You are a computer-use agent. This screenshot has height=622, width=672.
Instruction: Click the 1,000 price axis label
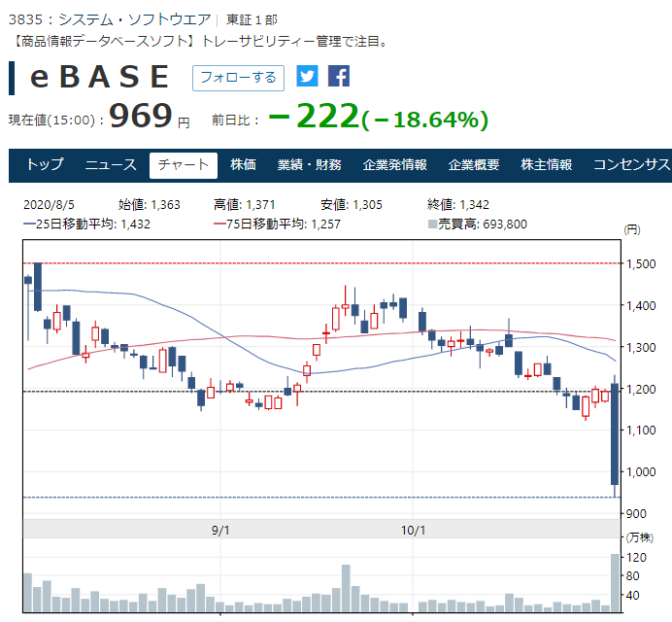tap(641, 472)
